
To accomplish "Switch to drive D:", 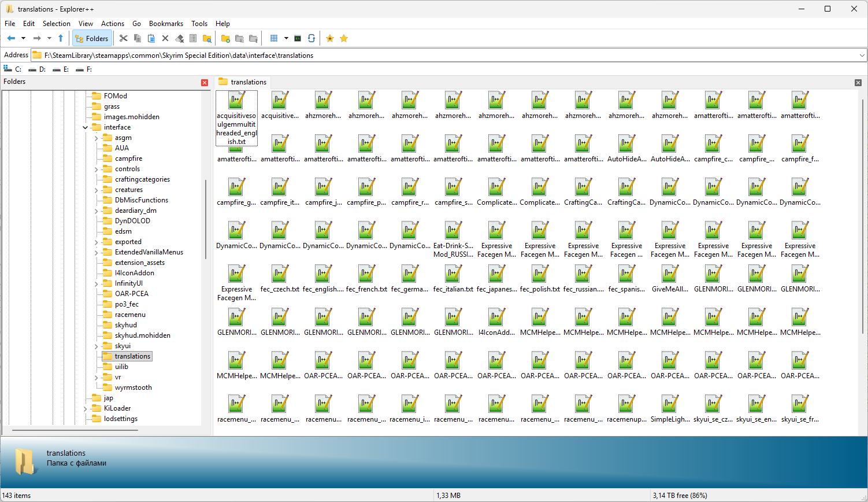I will point(37,69).
